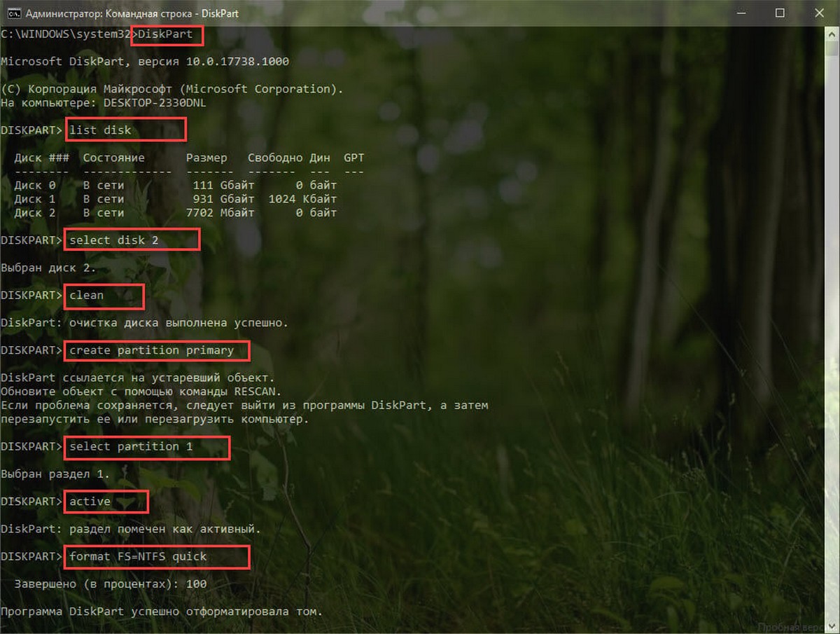Click the 'Диск 0' row with 111 Gбайт

[176, 185]
